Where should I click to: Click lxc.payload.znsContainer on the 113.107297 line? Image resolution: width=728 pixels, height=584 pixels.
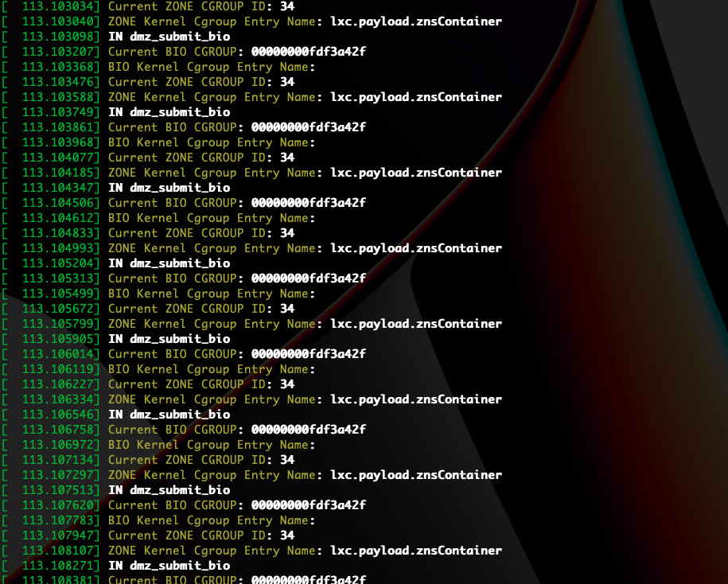click(x=416, y=475)
